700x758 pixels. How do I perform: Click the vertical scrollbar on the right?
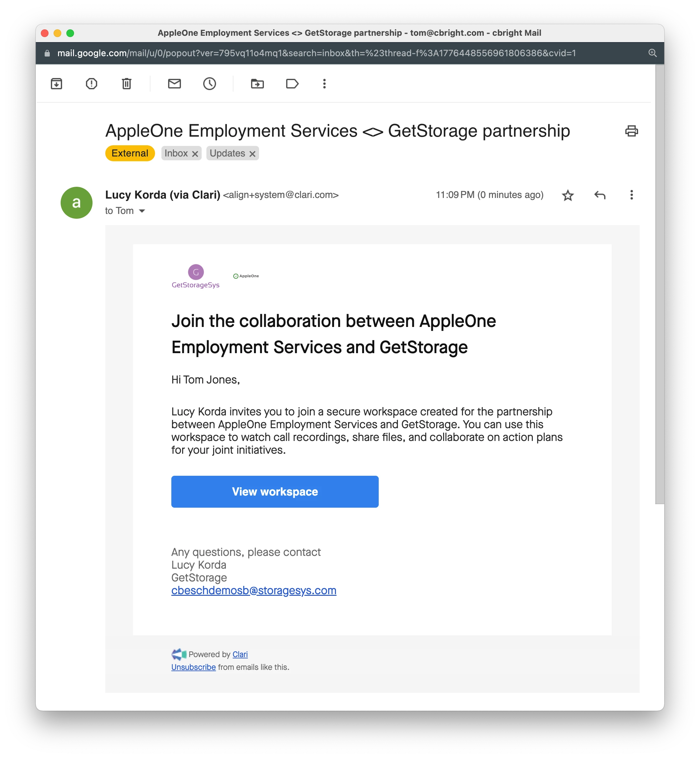(x=659, y=284)
